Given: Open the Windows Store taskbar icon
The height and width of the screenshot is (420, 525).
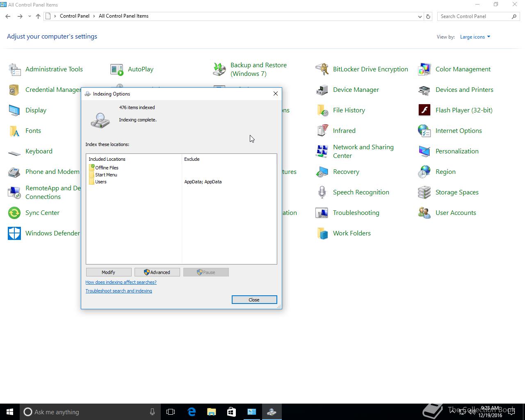Looking at the screenshot, I should click(231, 412).
